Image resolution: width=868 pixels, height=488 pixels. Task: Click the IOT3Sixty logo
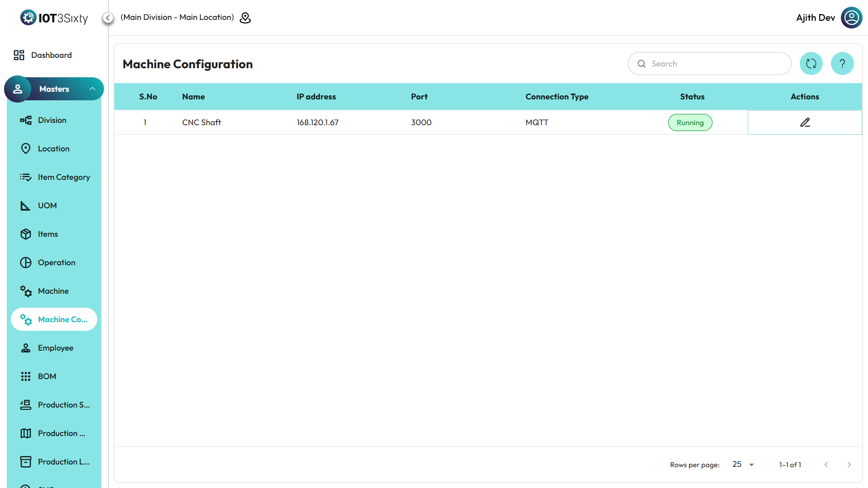coord(54,18)
